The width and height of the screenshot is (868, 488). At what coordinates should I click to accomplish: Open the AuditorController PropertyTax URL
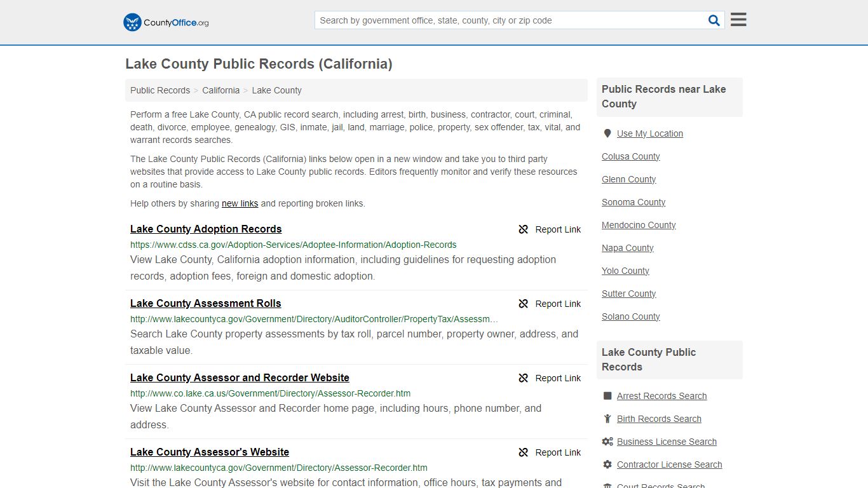[314, 319]
